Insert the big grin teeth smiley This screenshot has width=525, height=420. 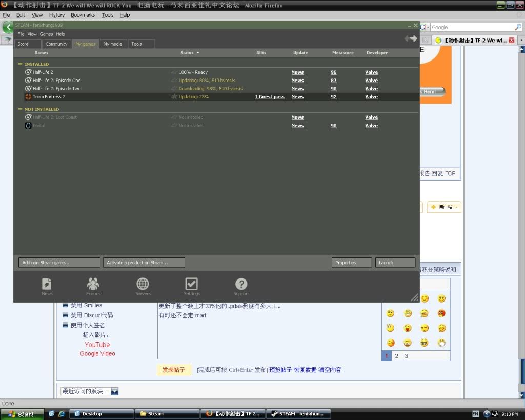pyautogui.click(x=424, y=343)
